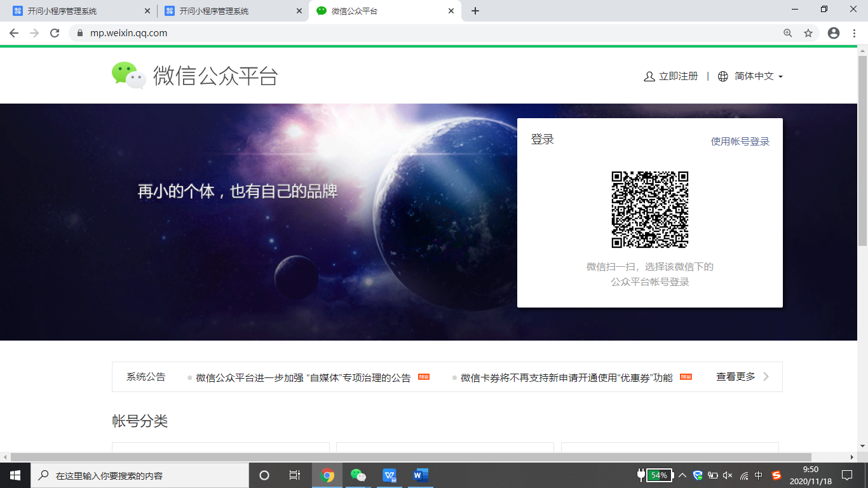Click the Sogou input tray icon
This screenshot has height=488, width=868.
776,475
